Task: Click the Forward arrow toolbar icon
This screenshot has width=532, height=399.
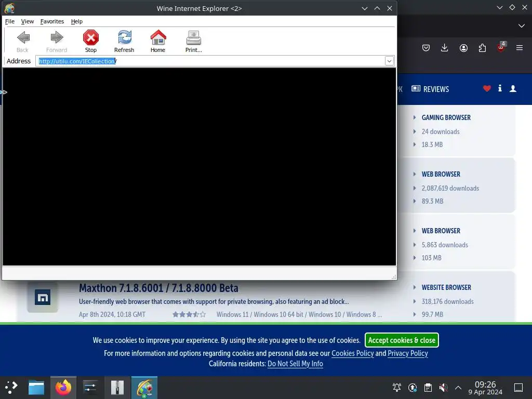Action: pyautogui.click(x=57, y=37)
